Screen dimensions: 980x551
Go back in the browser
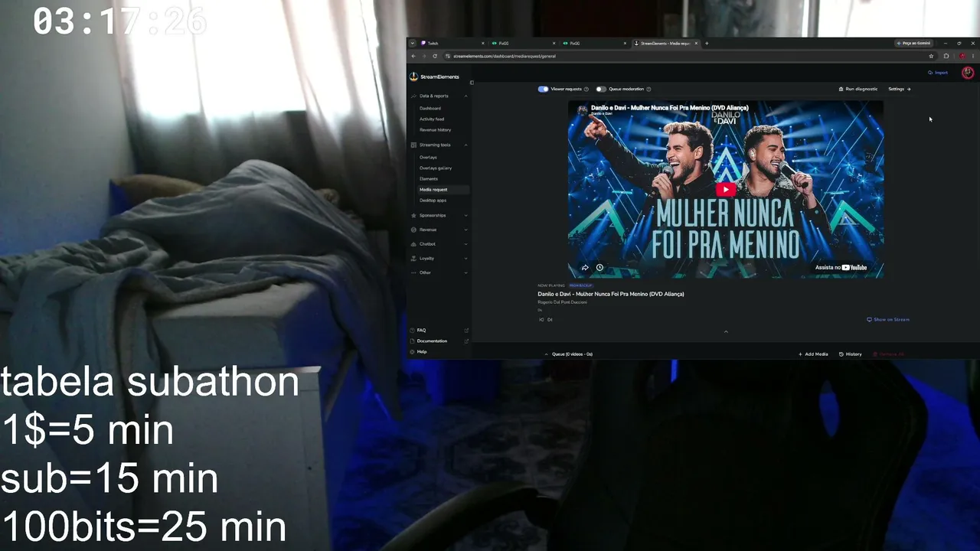coord(413,56)
